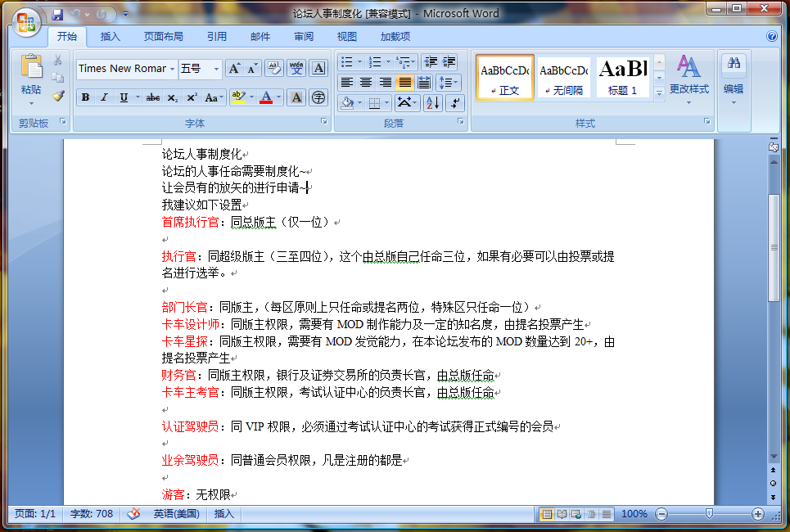
Task: Increase paragraph indent
Action: [x=449, y=62]
